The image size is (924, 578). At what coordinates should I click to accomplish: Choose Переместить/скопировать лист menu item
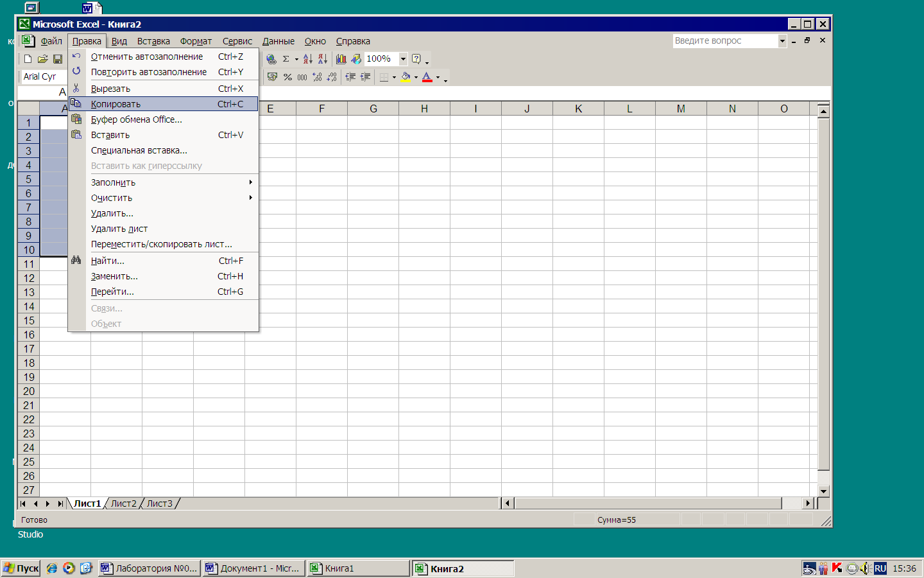point(163,244)
